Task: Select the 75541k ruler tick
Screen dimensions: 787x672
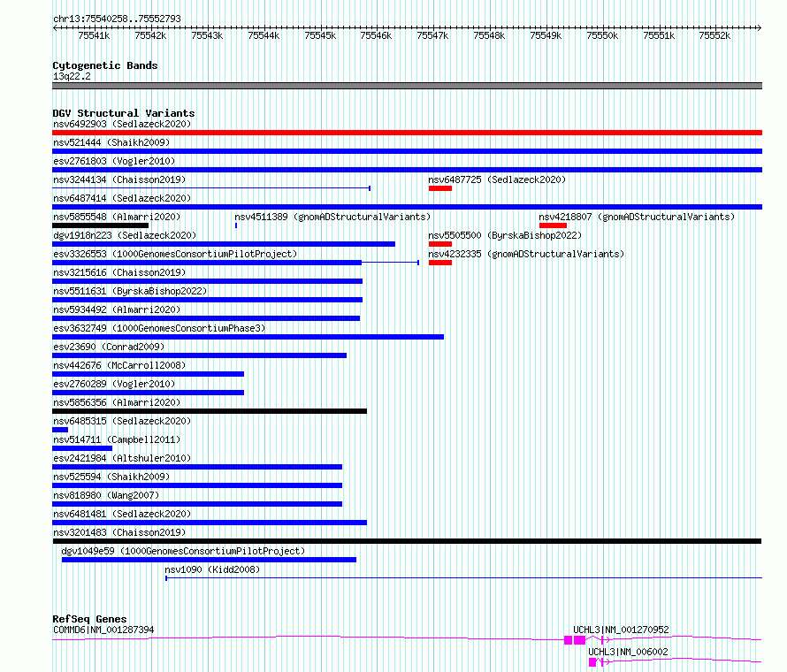Action: [94, 35]
